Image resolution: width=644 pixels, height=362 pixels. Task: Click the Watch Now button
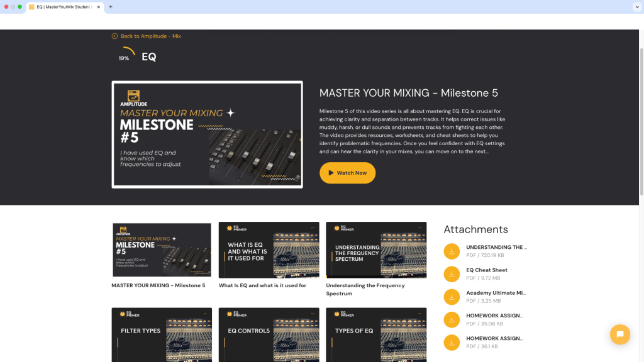pyautogui.click(x=347, y=172)
